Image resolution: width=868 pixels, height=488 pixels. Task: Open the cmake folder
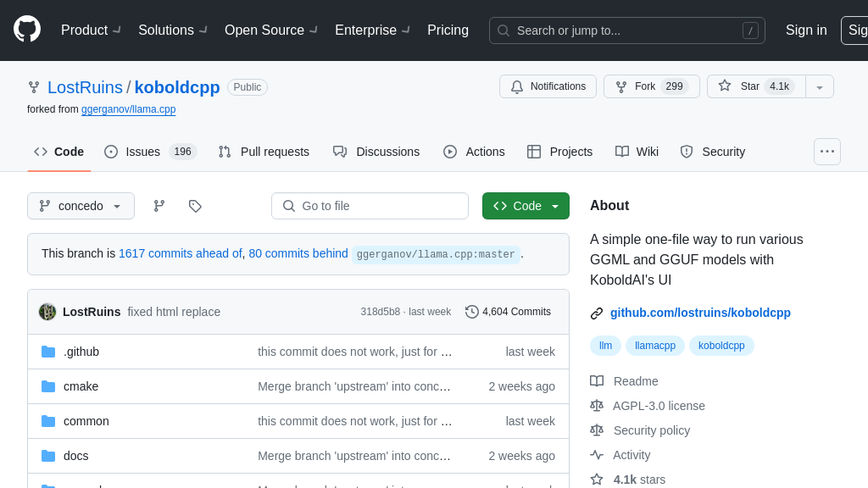point(81,386)
